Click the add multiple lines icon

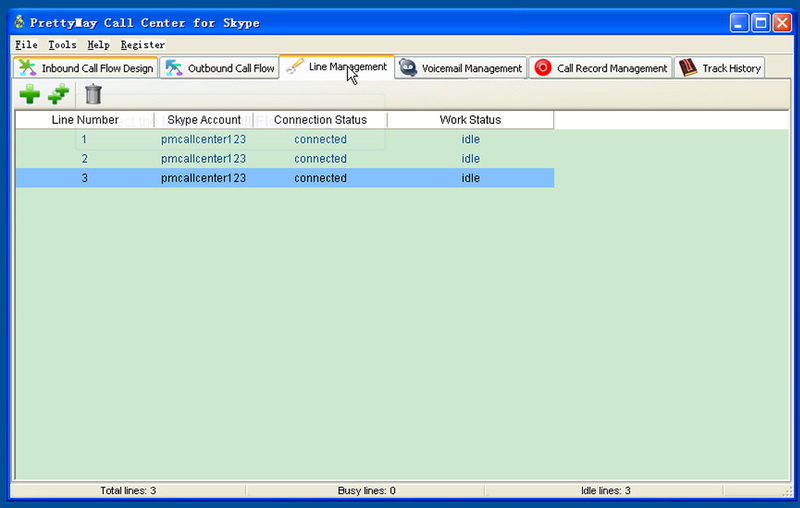[x=59, y=94]
